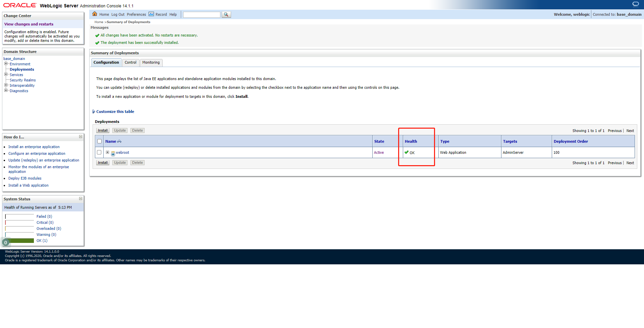Image resolution: width=644 pixels, height=328 pixels.
Task: Open the webroot deployment link
Action: [x=122, y=152]
